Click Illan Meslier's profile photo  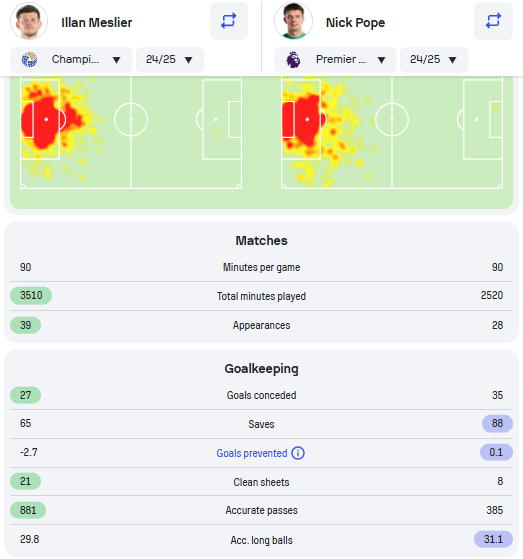click(29, 21)
